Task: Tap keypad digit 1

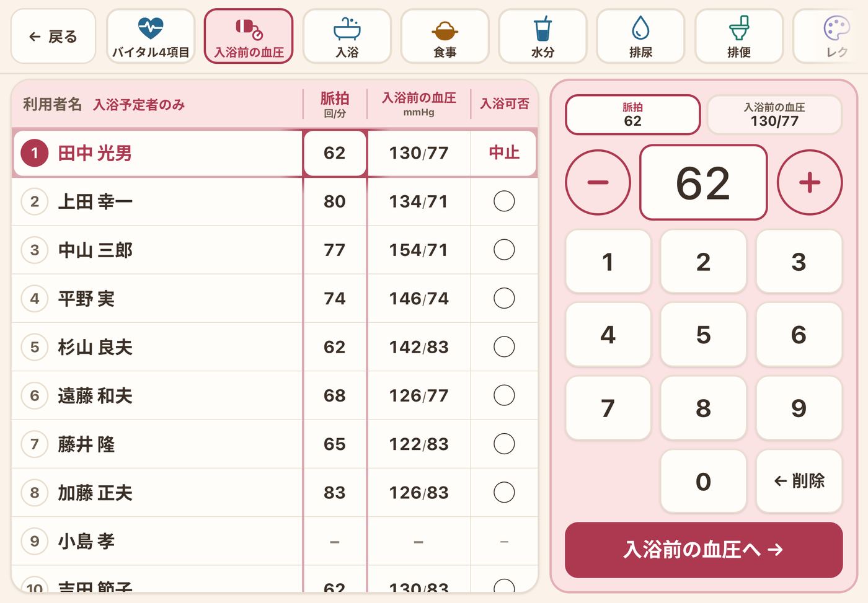Action: [x=608, y=262]
